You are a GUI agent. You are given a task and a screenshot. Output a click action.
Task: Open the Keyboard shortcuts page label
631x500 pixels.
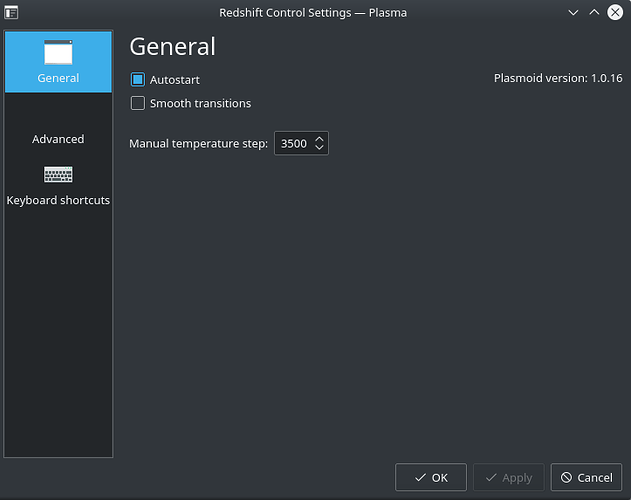pyautogui.click(x=58, y=200)
